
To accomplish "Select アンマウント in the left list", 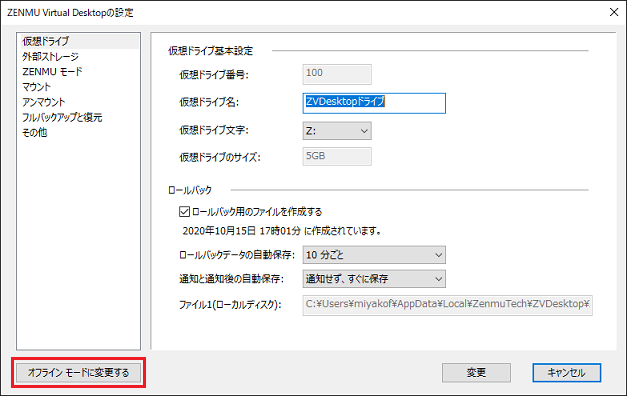I will pyautogui.click(x=44, y=102).
